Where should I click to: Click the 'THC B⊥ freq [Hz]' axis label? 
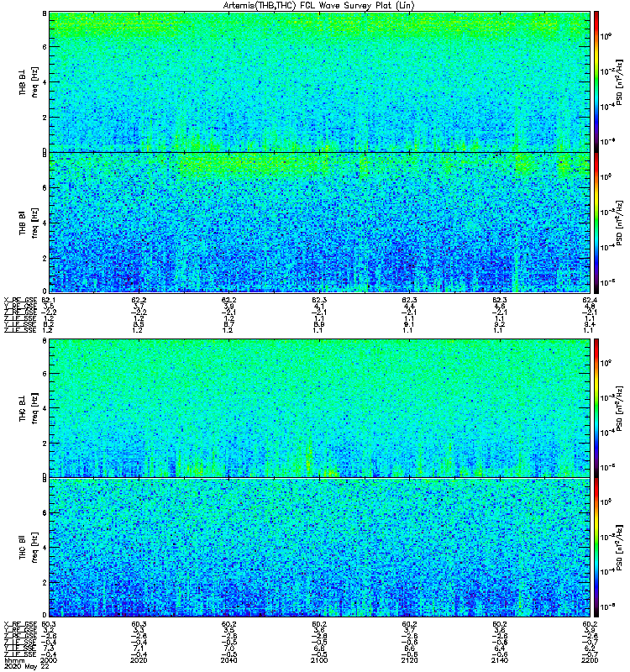pos(29,407)
